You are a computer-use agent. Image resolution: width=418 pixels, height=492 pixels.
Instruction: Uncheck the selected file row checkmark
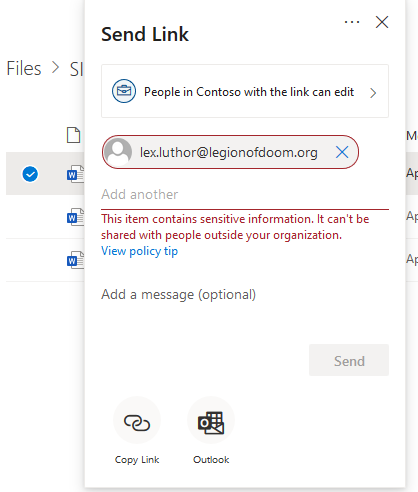[30, 174]
